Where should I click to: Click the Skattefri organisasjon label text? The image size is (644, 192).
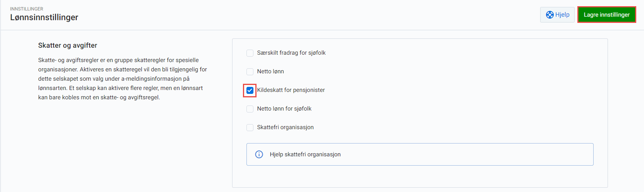[285, 127]
